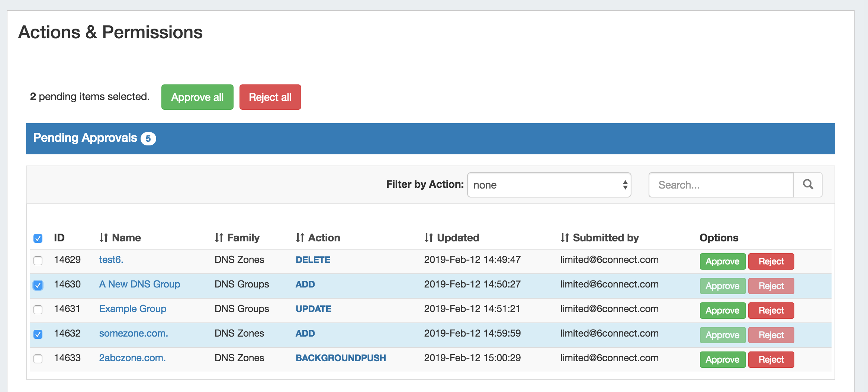The width and height of the screenshot is (868, 392).
Task: Sort table by Submitted by icon
Action: click(565, 238)
